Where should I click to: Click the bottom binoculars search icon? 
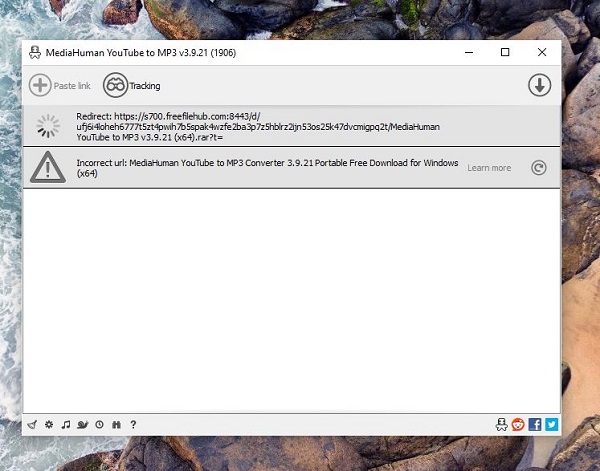pos(116,424)
